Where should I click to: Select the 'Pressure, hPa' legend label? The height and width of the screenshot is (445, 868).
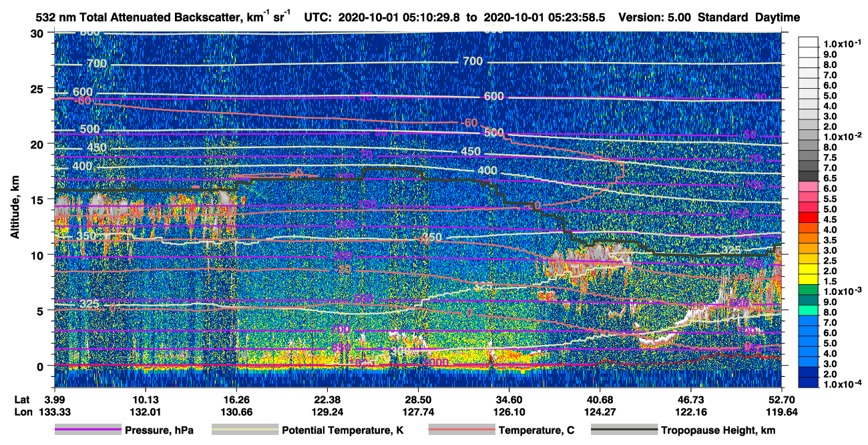click(159, 430)
